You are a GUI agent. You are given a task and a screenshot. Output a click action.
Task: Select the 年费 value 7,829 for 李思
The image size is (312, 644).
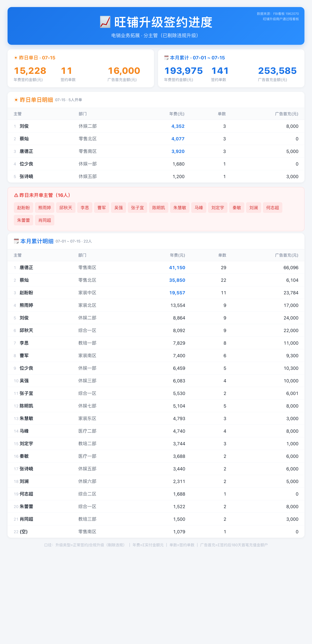click(179, 343)
